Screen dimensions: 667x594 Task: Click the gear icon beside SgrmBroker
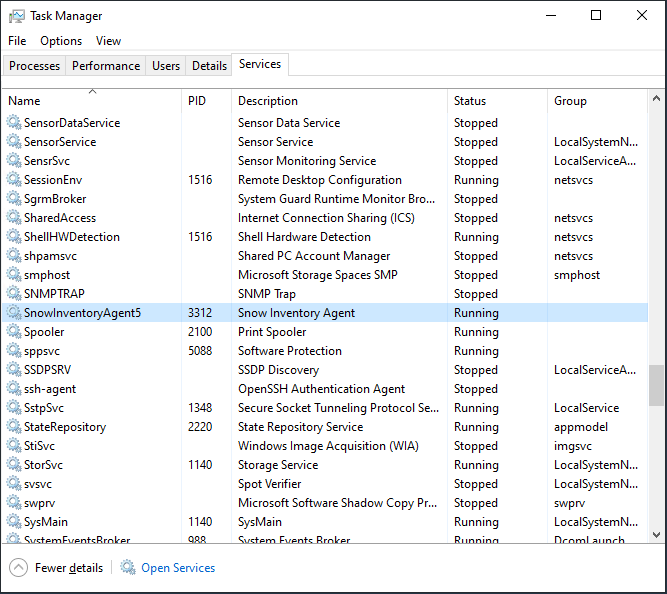pyautogui.click(x=14, y=199)
